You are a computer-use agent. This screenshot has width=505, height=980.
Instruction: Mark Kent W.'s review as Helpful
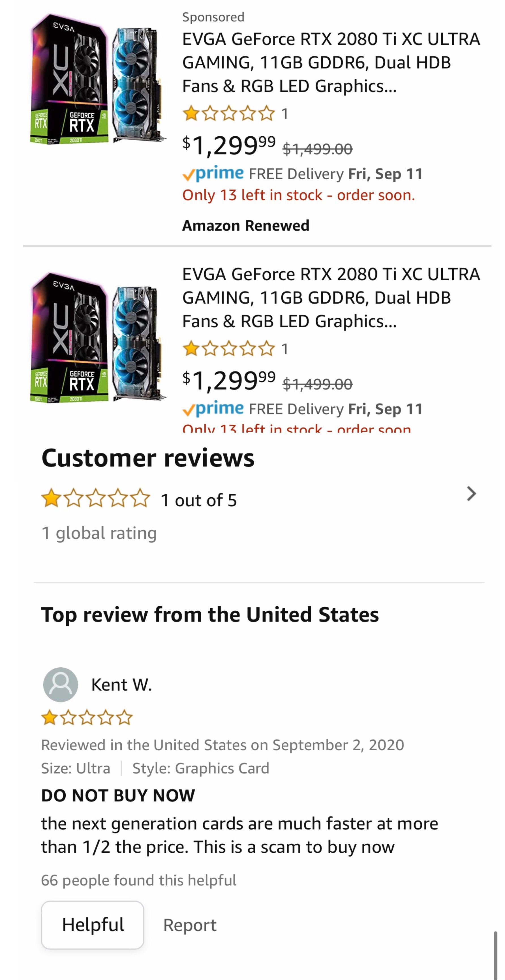93,925
